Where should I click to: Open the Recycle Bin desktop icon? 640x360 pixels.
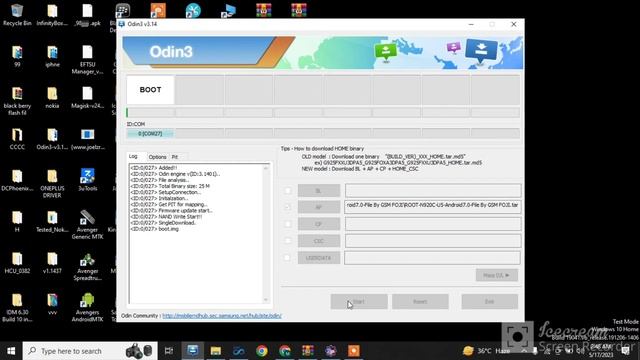pos(17,15)
